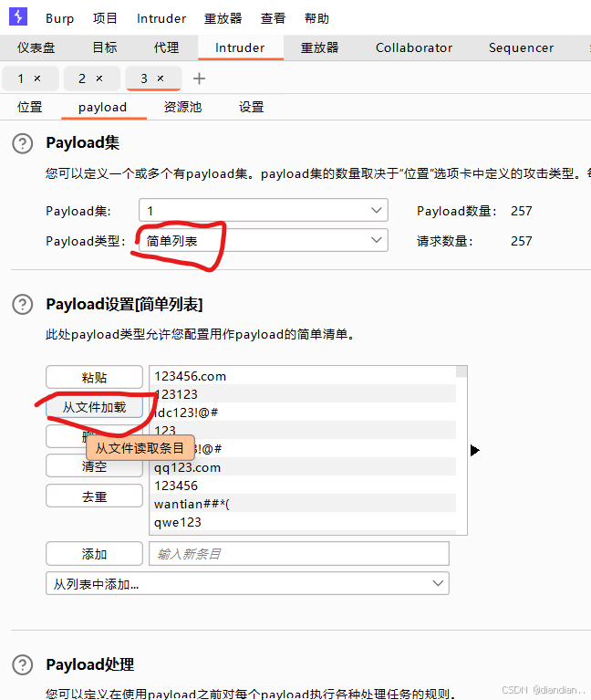Select payload entry wantian##*(
591x700 pixels.
(x=303, y=504)
